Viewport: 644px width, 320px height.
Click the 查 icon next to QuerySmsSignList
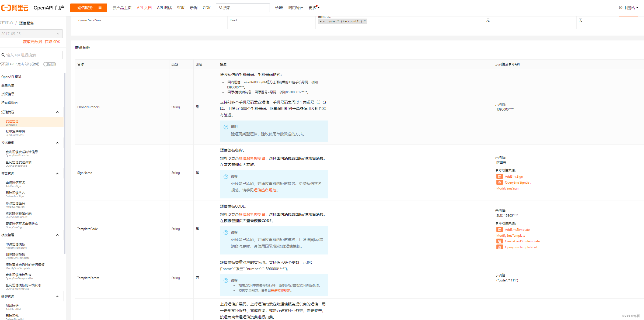[499, 182]
